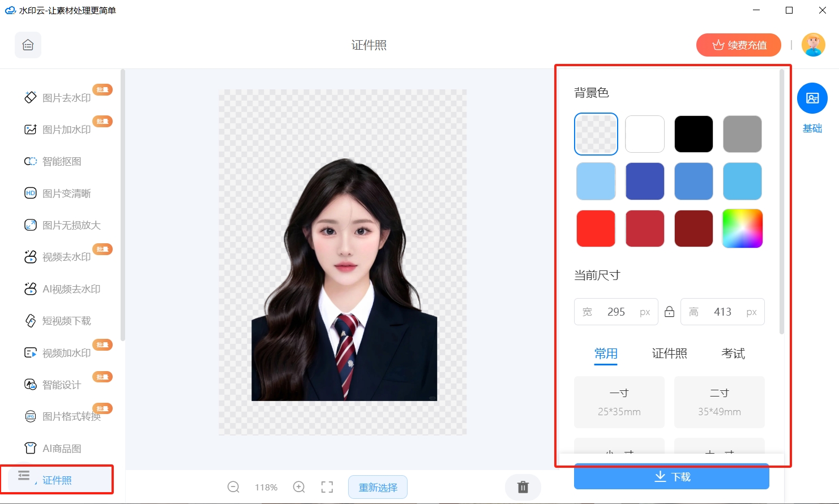
Task: Click the zoom in magnifier icon
Action: click(299, 487)
